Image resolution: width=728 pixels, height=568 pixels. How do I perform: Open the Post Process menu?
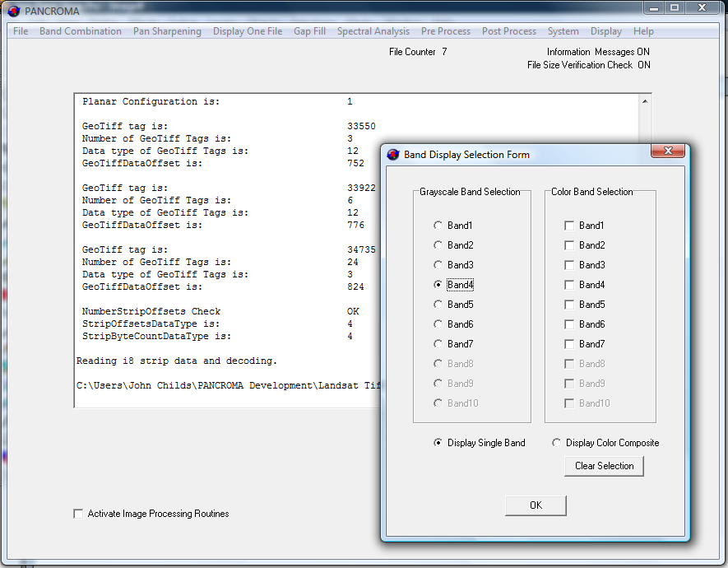[509, 31]
